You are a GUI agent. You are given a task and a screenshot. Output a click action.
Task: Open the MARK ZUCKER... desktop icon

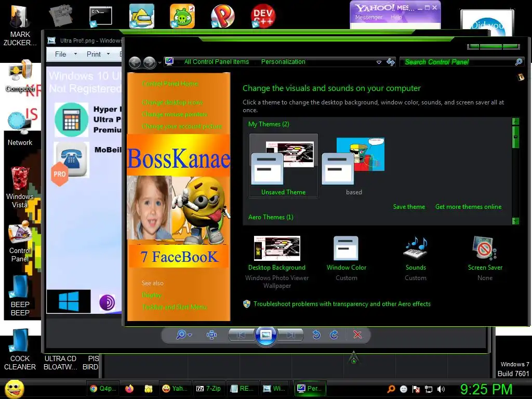click(x=20, y=25)
